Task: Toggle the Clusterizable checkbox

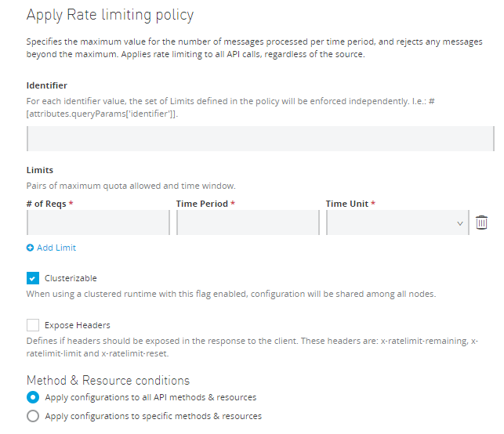Action: 33,278
